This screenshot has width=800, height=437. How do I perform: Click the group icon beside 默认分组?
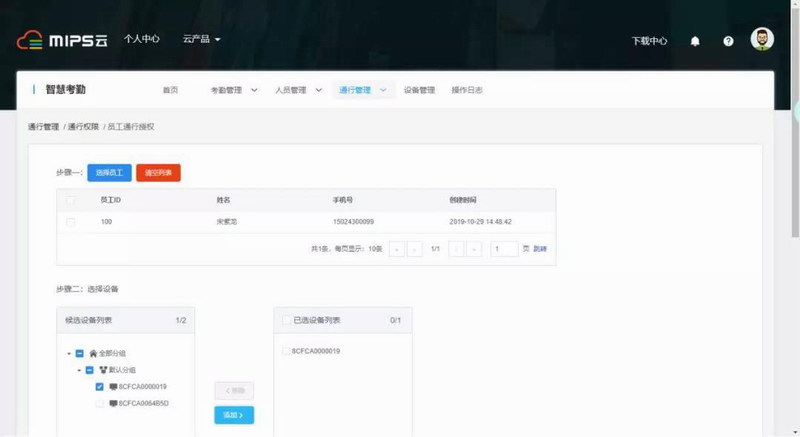click(x=105, y=370)
